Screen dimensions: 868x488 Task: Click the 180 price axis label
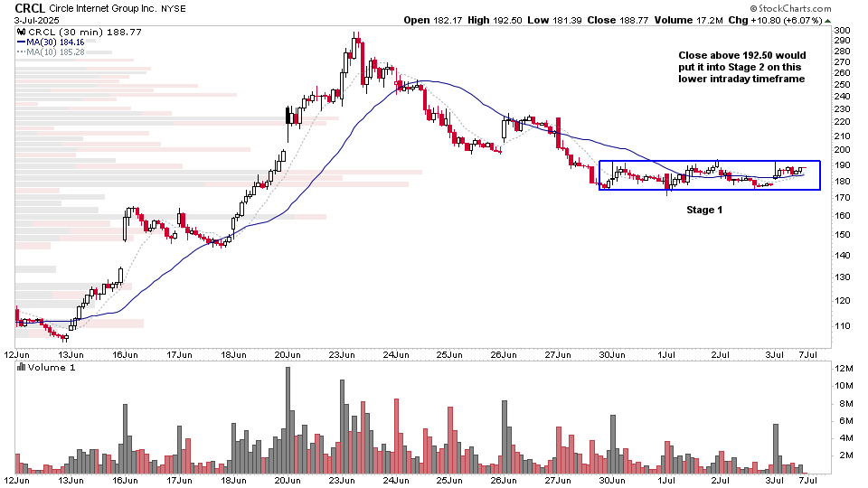tap(842, 181)
